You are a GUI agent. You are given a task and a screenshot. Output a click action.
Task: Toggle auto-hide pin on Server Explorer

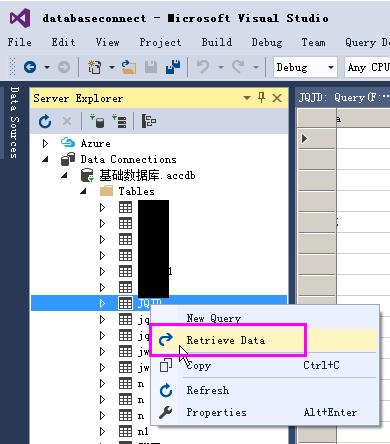point(262,98)
